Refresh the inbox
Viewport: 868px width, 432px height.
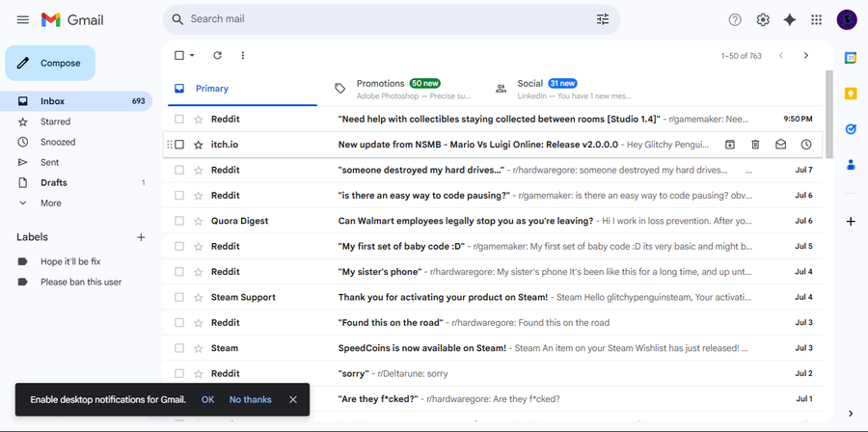pos(218,55)
